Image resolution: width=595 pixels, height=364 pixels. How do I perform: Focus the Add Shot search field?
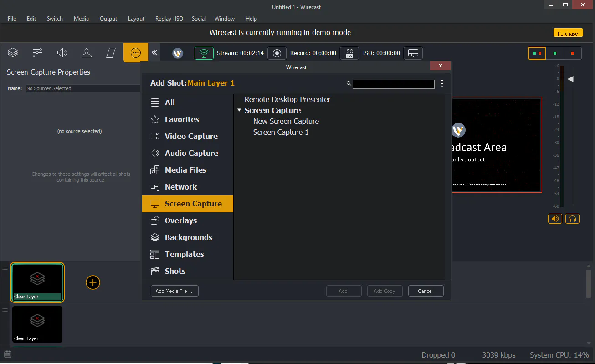[x=394, y=84]
